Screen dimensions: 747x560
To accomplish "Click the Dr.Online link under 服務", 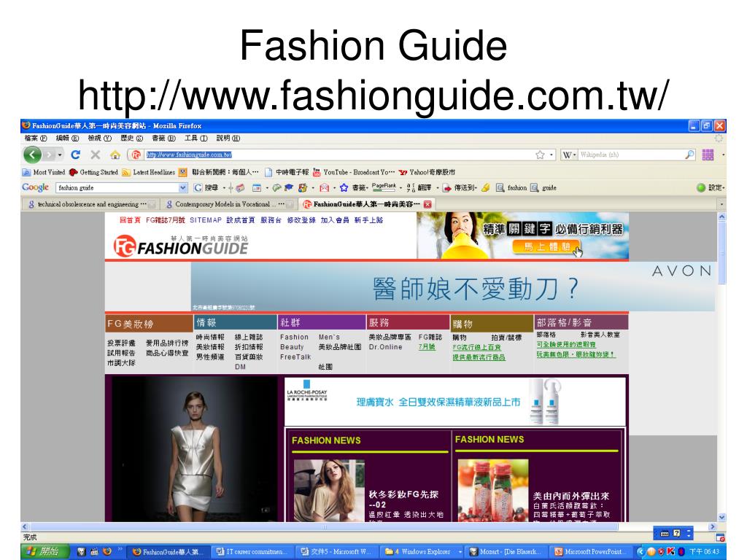I will click(x=385, y=347).
